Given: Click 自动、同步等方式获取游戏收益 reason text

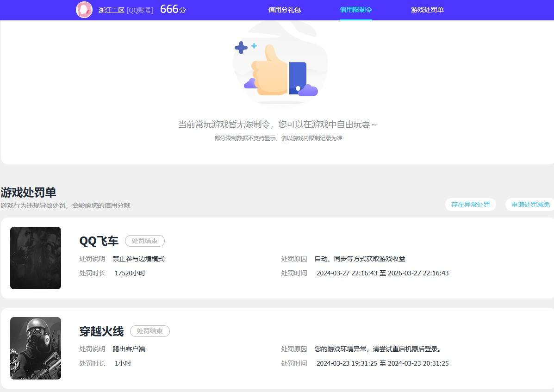Looking at the screenshot, I should click(x=360, y=259).
